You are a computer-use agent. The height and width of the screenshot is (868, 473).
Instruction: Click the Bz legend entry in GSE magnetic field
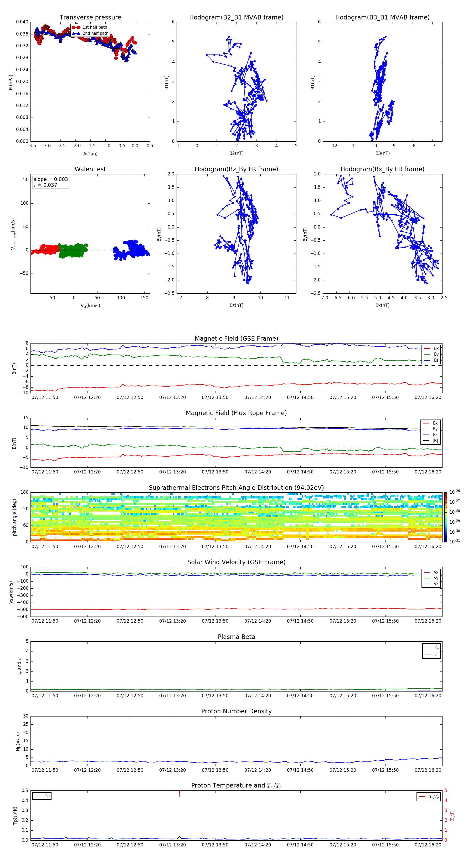click(x=431, y=360)
